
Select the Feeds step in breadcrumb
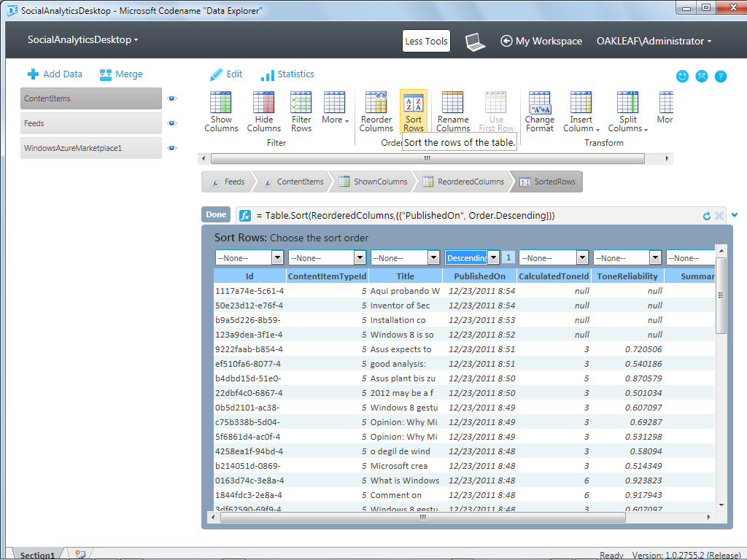[x=228, y=182]
